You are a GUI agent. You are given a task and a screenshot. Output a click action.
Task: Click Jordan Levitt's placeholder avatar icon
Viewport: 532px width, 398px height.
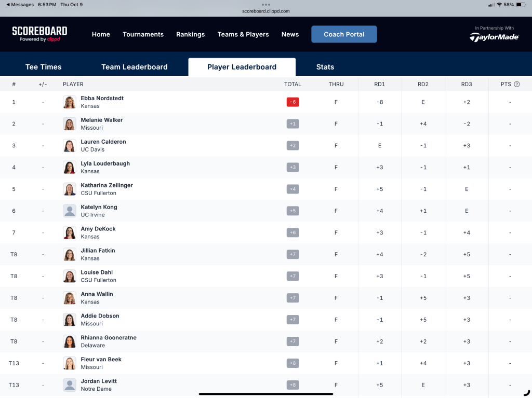69,385
